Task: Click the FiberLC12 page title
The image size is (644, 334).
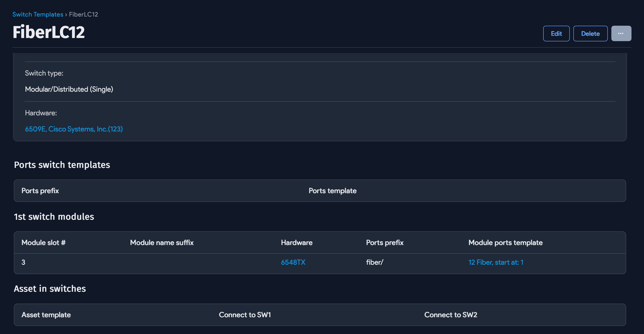Action: (x=49, y=32)
